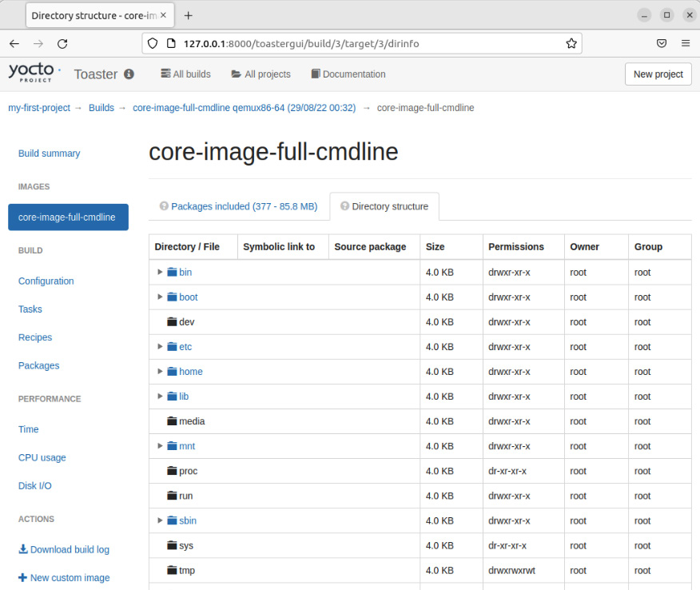Click help icon beside Directory structure
This screenshot has width=700, height=590.
tap(344, 206)
